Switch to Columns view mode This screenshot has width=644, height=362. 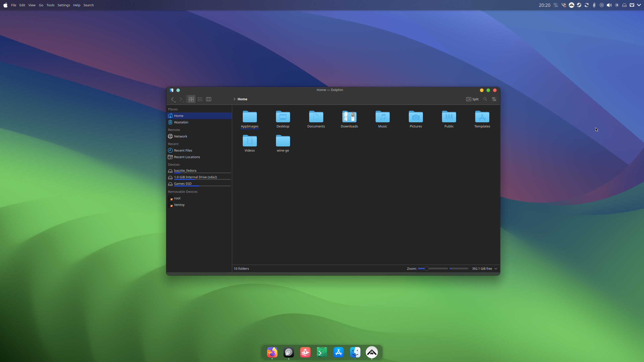click(x=209, y=99)
